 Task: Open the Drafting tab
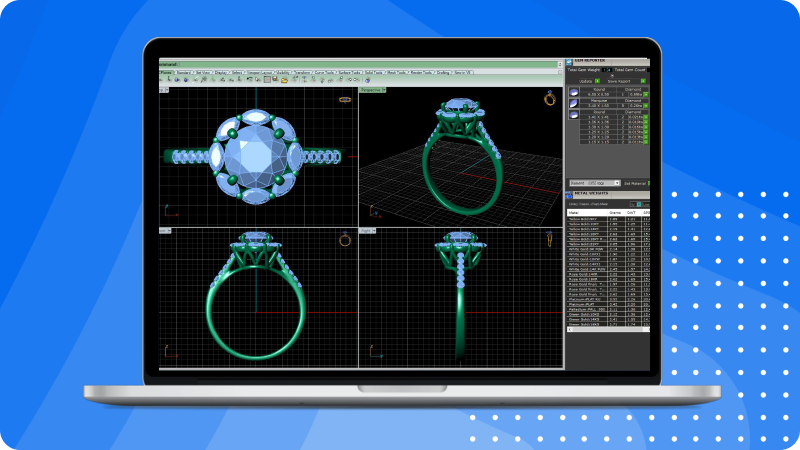coord(443,72)
